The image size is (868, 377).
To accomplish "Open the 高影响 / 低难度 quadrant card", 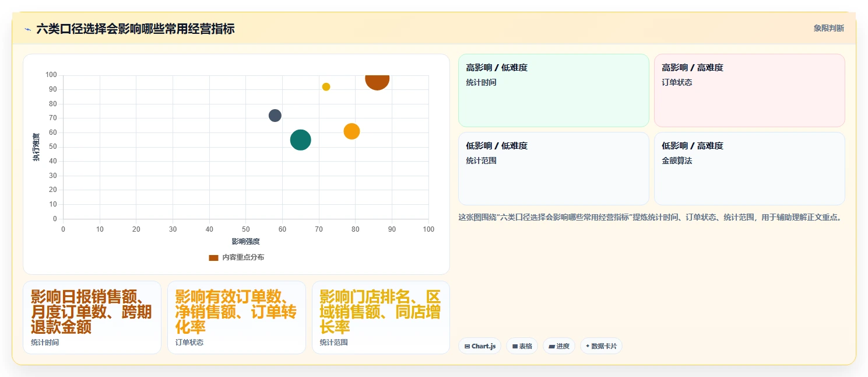I will (554, 90).
